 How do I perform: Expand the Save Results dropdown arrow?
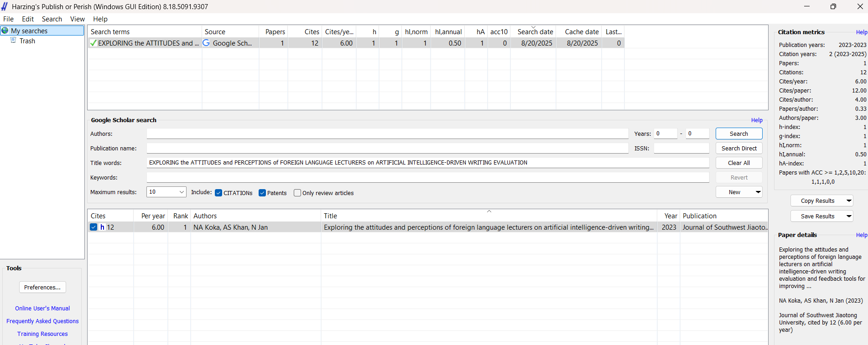click(x=848, y=216)
